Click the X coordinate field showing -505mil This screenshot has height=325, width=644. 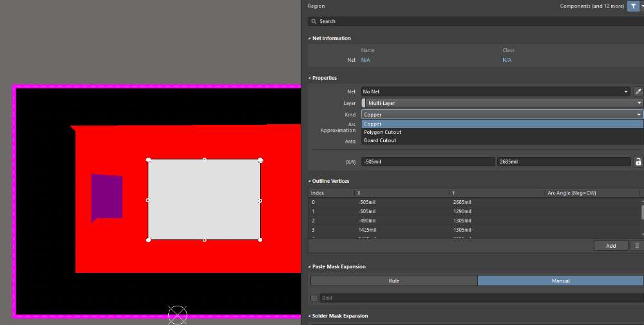(x=428, y=162)
